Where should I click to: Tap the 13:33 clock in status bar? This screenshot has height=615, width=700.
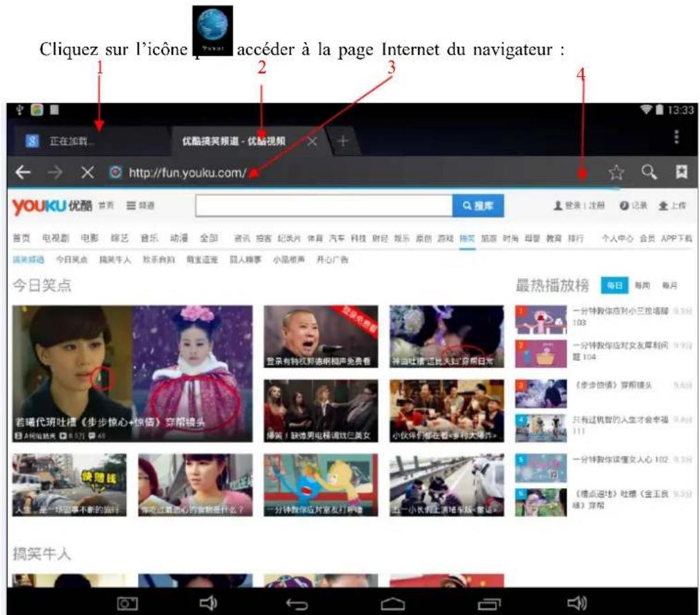point(681,110)
